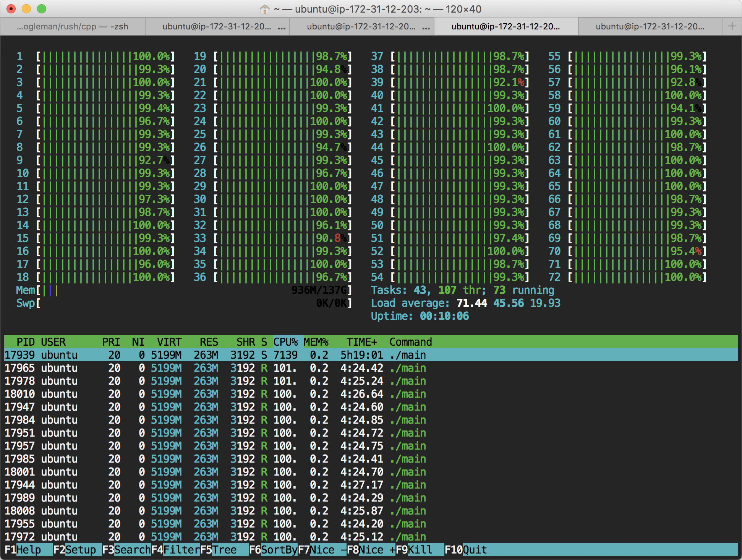Select process row with PID 18001
The width and height of the screenshot is (742, 560).
(371, 472)
